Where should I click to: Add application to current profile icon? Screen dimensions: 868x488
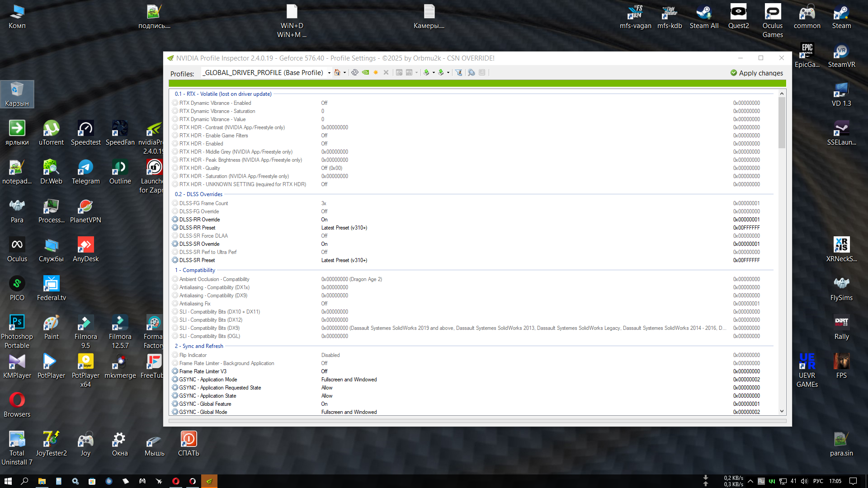coord(399,72)
